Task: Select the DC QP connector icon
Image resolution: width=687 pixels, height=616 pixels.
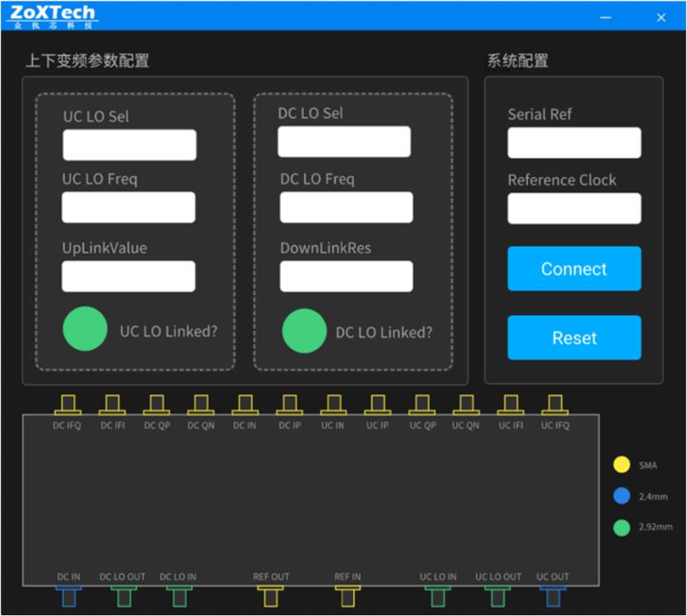Action: (156, 404)
